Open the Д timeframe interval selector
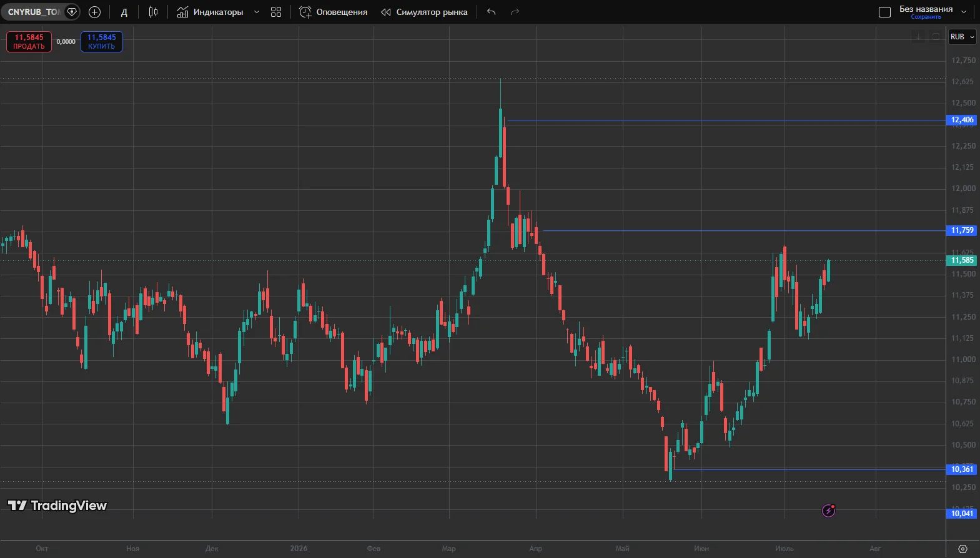Viewport: 980px width, 558px height. 124,12
